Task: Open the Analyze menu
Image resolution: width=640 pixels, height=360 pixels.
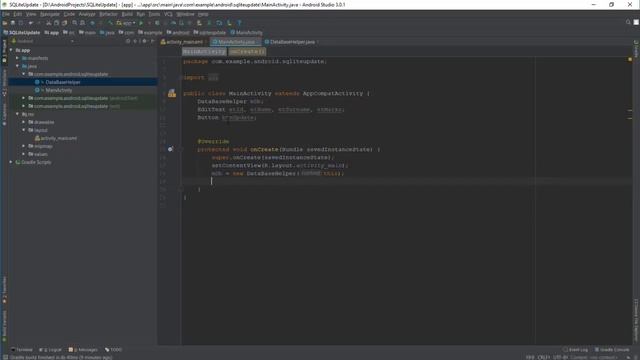Action: [x=87, y=14]
